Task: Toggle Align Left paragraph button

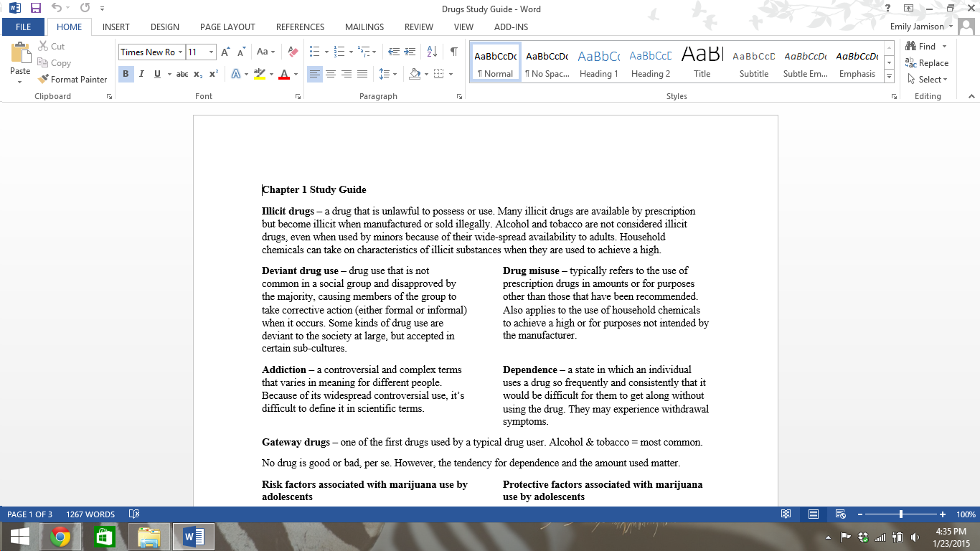Action: pos(315,74)
